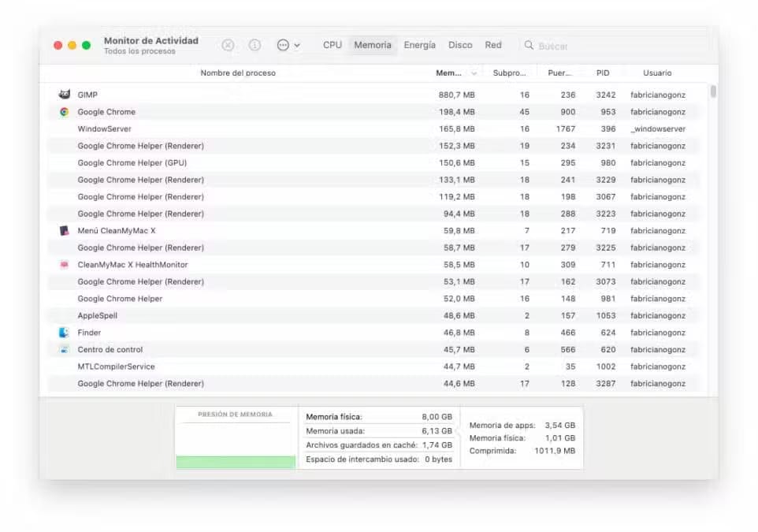Click the CleanMyMac X HealthMonitor icon
758x532 pixels.
coord(65,265)
